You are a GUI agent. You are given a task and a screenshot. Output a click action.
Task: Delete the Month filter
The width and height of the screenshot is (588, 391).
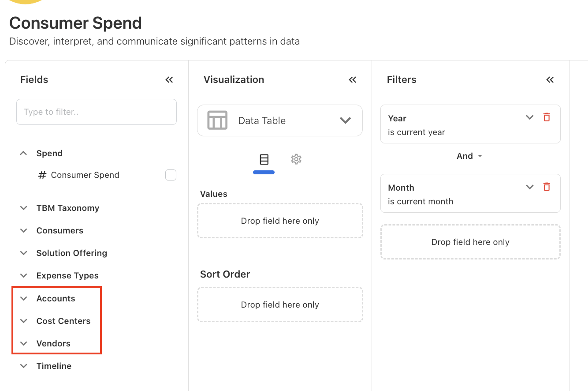point(547,187)
